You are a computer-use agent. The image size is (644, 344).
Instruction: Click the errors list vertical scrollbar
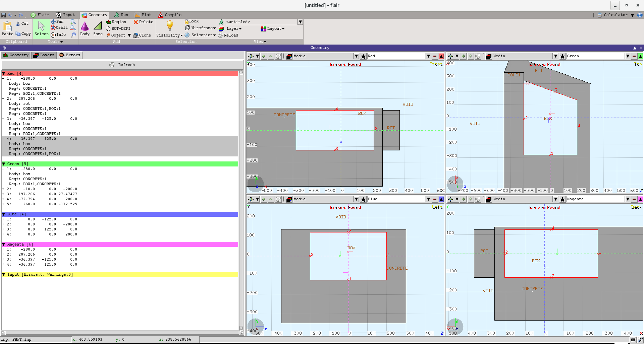241,200
